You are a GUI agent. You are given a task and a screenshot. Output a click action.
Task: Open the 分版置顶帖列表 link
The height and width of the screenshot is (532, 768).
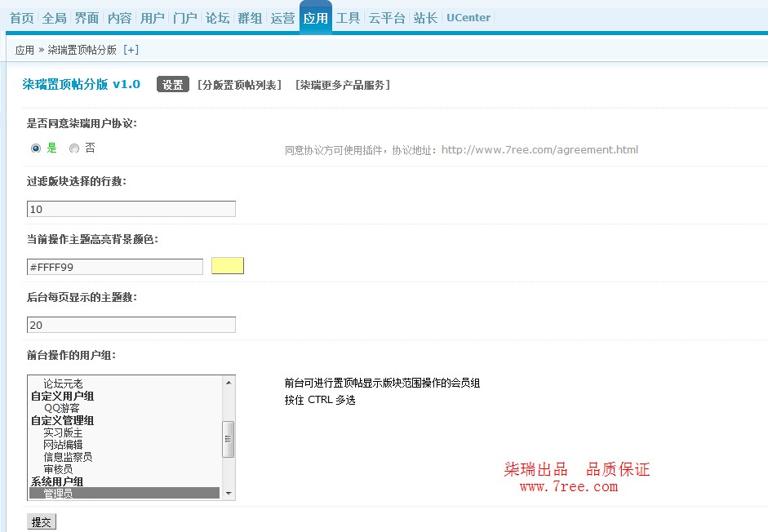(x=240, y=85)
